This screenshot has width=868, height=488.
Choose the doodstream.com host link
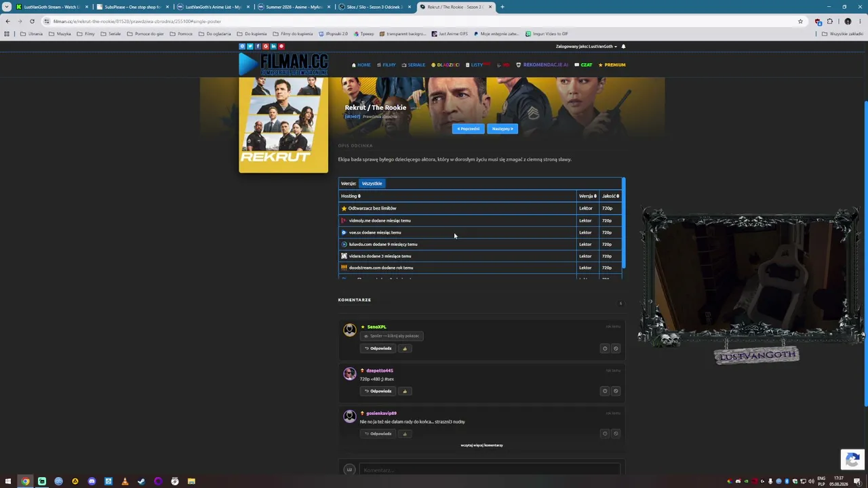480,268
